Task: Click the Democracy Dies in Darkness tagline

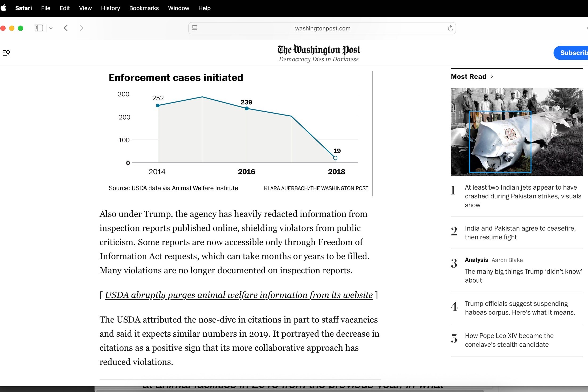Action: coord(318,59)
